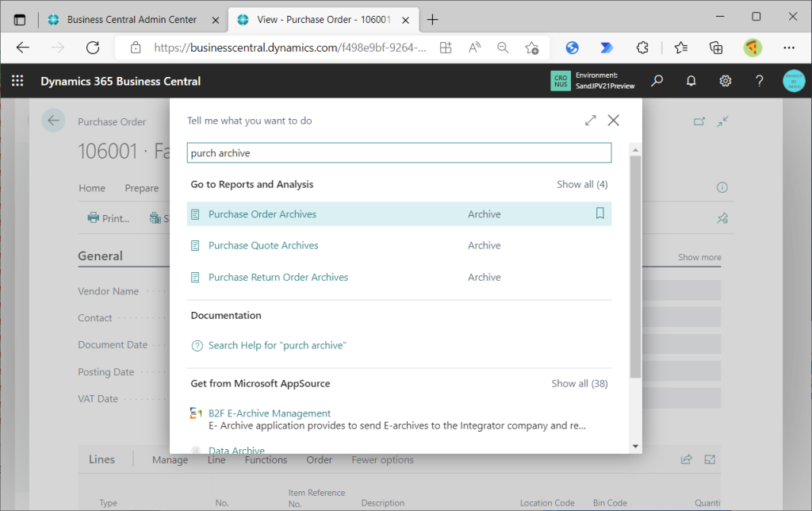
Task: Open the Order menu in Lines
Action: tap(319, 459)
